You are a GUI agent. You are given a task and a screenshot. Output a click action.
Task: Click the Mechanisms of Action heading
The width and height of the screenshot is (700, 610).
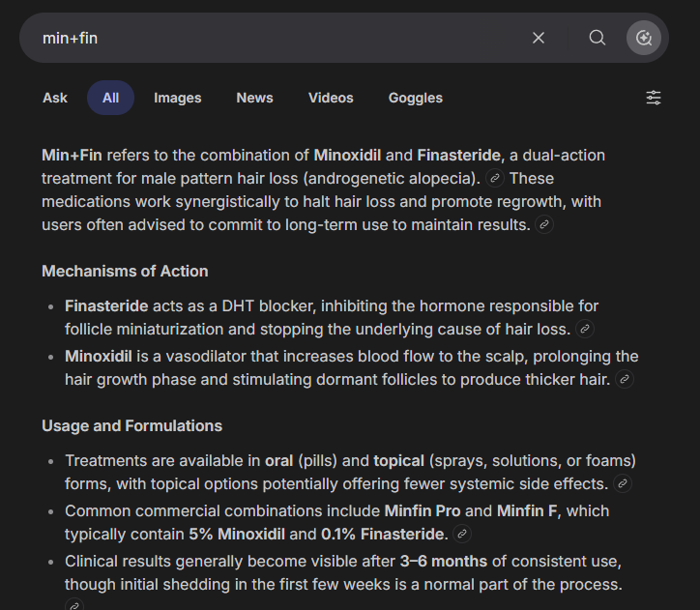click(x=125, y=272)
